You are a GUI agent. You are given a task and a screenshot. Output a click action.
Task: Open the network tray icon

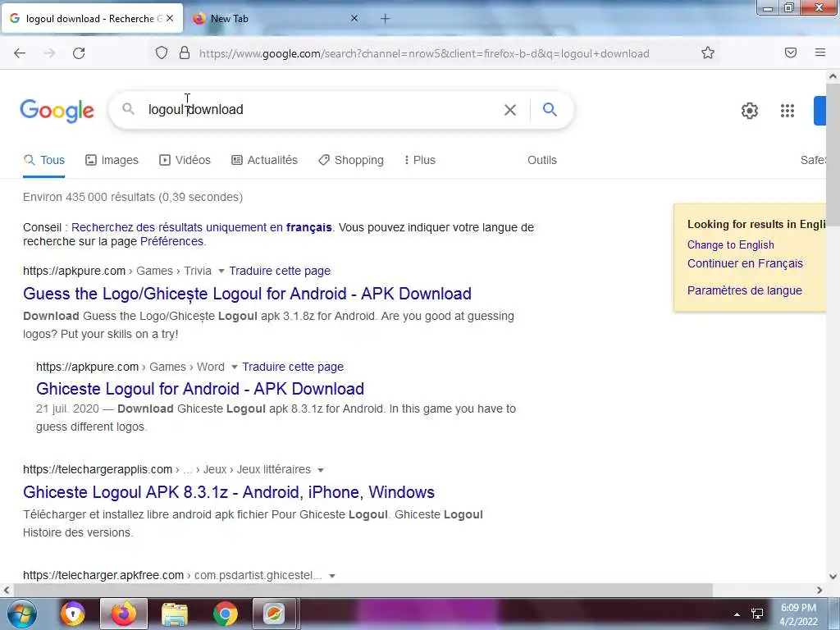[x=757, y=614]
